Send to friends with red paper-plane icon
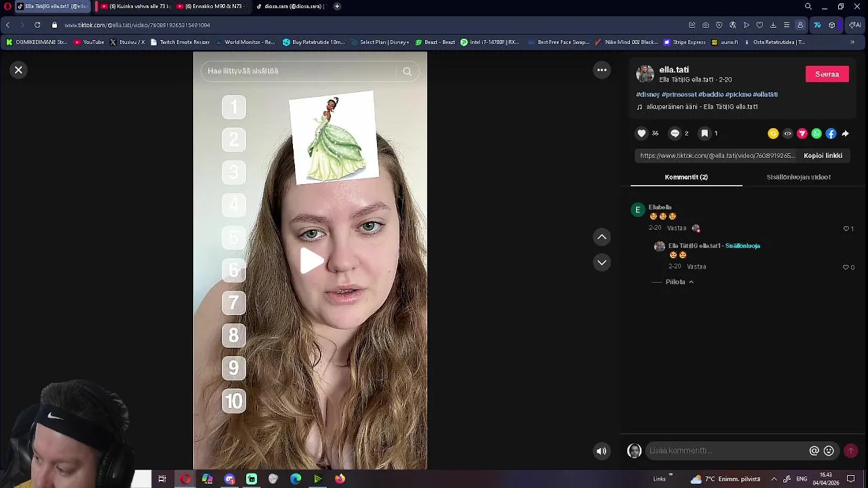The image size is (868, 488). (802, 134)
